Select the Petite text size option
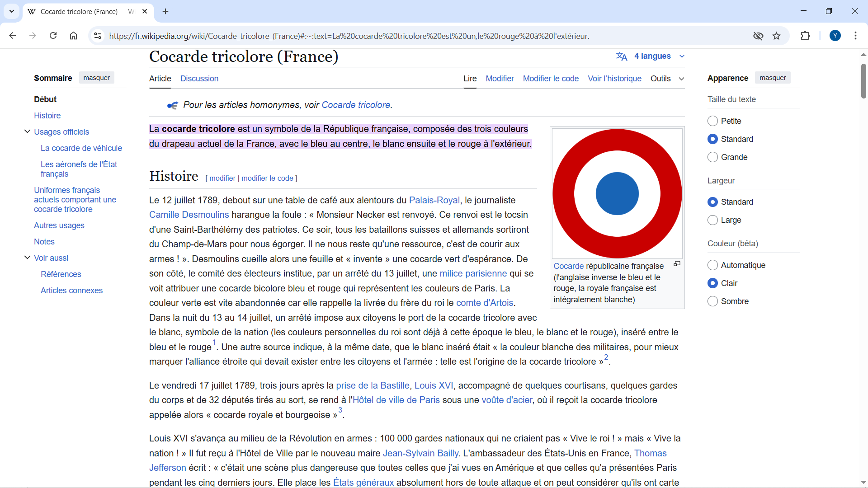868x488 pixels. [x=712, y=121]
